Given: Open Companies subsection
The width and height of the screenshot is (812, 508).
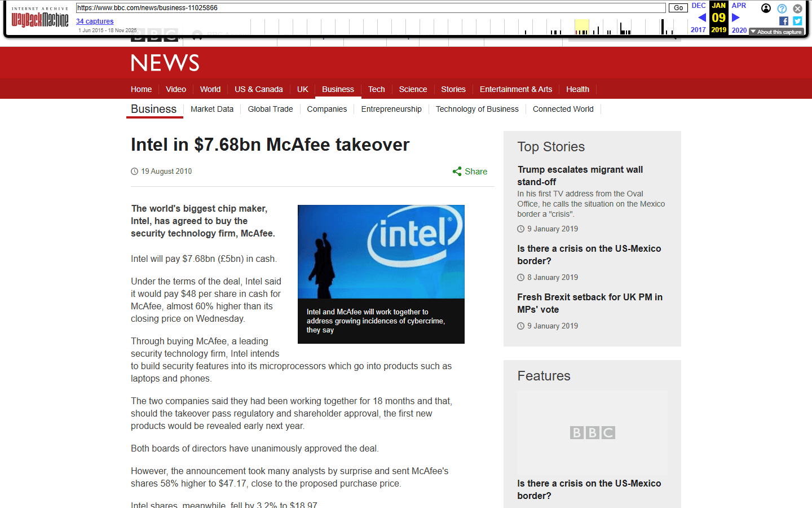Looking at the screenshot, I should click(327, 109).
